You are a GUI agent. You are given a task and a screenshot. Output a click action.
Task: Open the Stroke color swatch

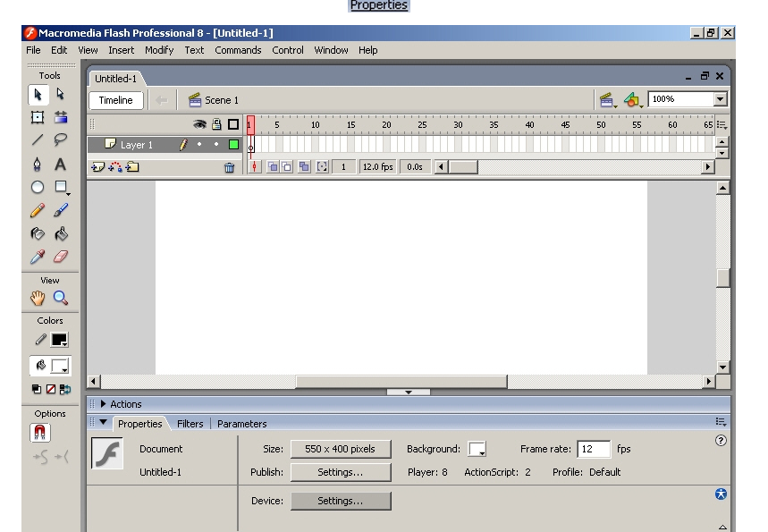[x=60, y=340]
